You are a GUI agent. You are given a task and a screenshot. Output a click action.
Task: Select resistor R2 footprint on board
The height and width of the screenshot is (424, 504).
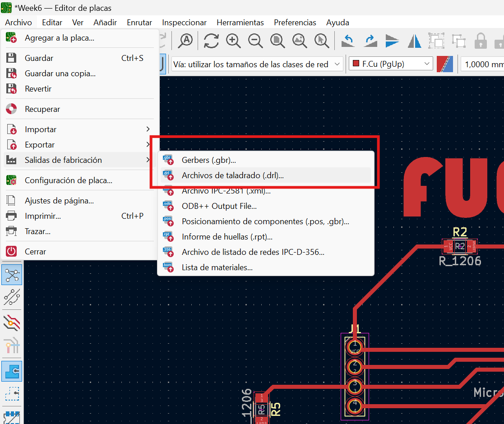[460, 246]
